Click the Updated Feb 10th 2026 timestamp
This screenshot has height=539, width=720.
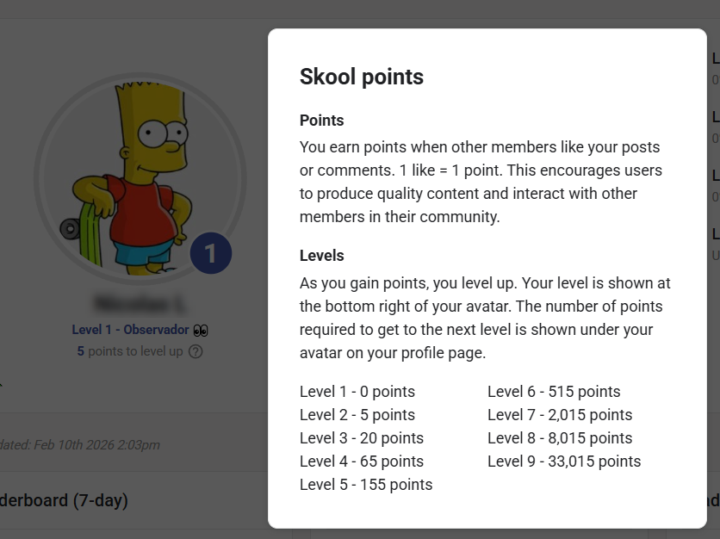[x=80, y=445]
